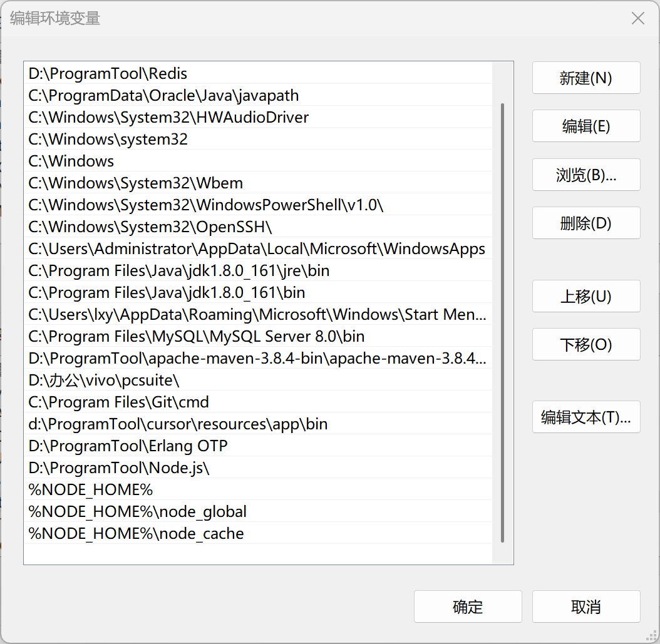Open 编辑文本(T)... text editor
This screenshot has height=644, width=660.
tap(586, 417)
